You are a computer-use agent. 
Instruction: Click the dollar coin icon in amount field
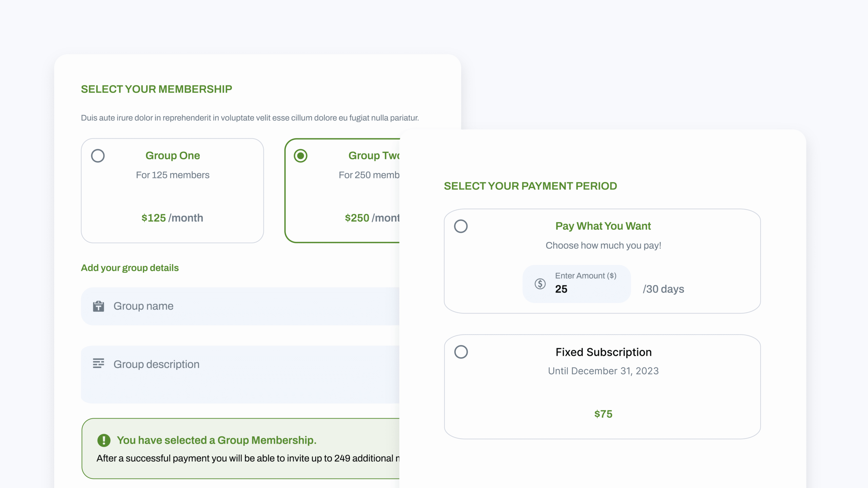[x=540, y=284]
